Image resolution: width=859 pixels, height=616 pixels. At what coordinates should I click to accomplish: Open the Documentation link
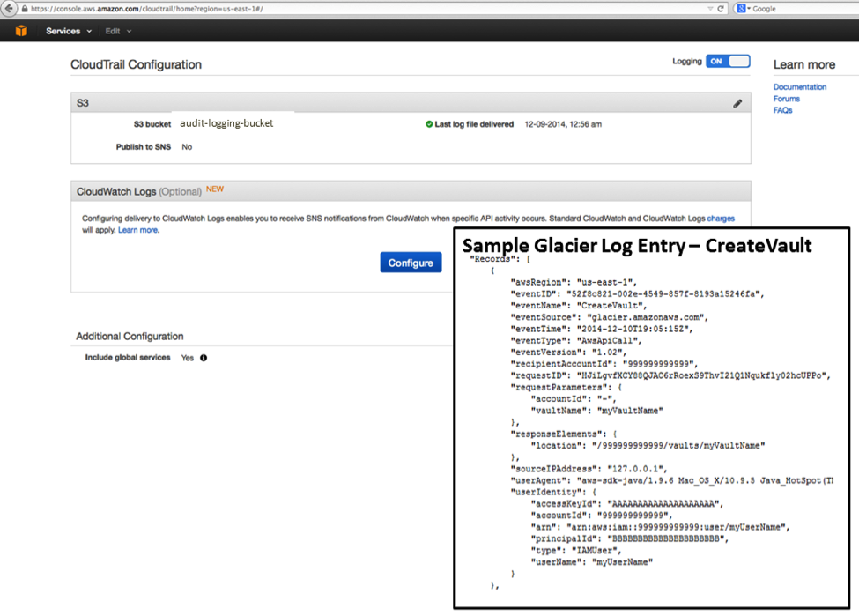coord(799,87)
